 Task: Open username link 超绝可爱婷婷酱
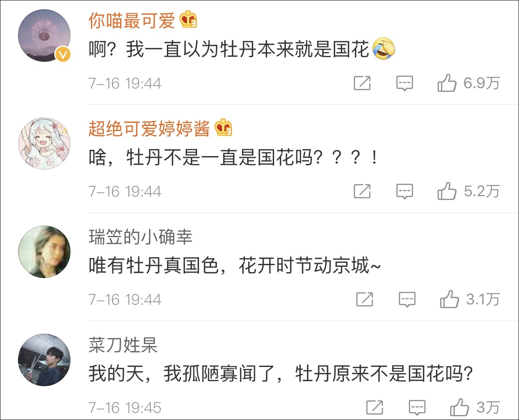pos(149,129)
